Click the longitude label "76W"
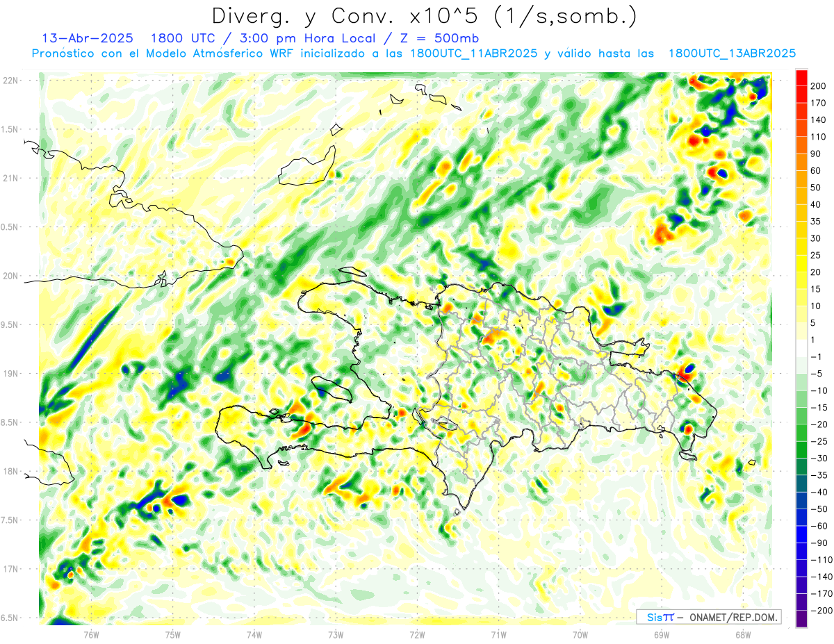The image size is (834, 644). click(x=91, y=634)
